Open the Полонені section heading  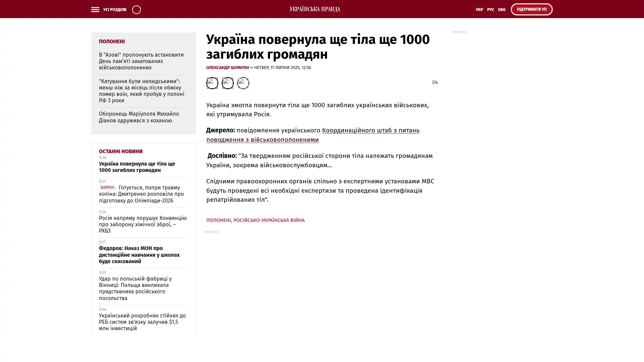pos(112,41)
